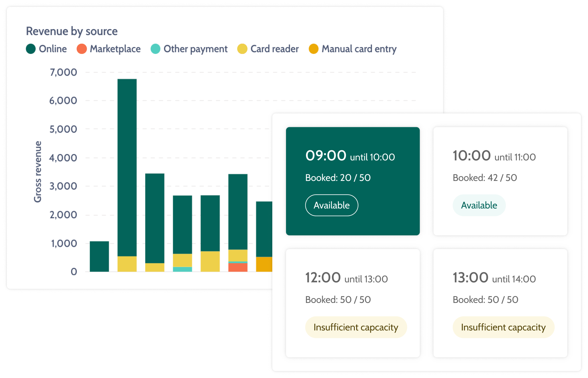Click the Insufficient capacity badge on the 12:00 slot
Image resolution: width=588 pixels, height=378 pixels.
pos(356,327)
